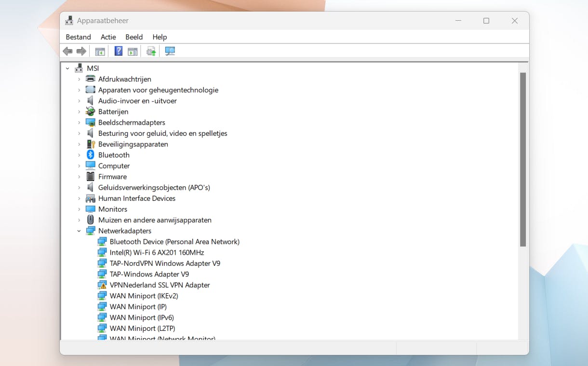Open the Properties pane toolbar icon

click(x=100, y=51)
